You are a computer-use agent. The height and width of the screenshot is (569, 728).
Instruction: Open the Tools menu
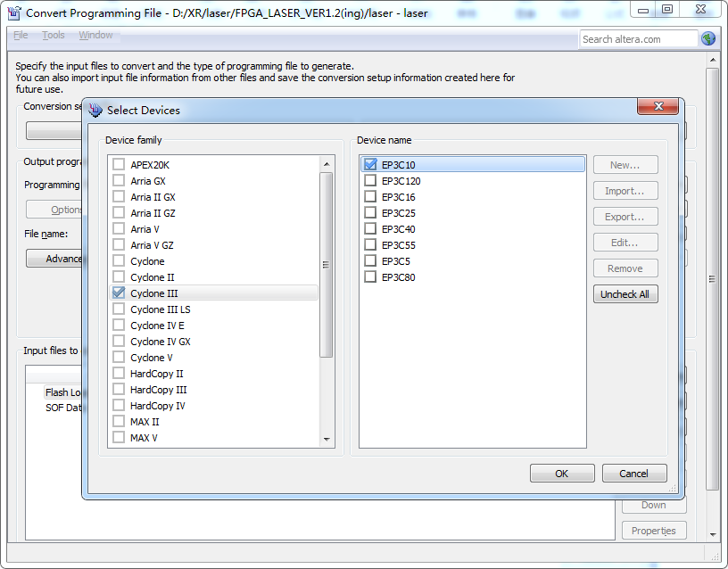coord(54,35)
